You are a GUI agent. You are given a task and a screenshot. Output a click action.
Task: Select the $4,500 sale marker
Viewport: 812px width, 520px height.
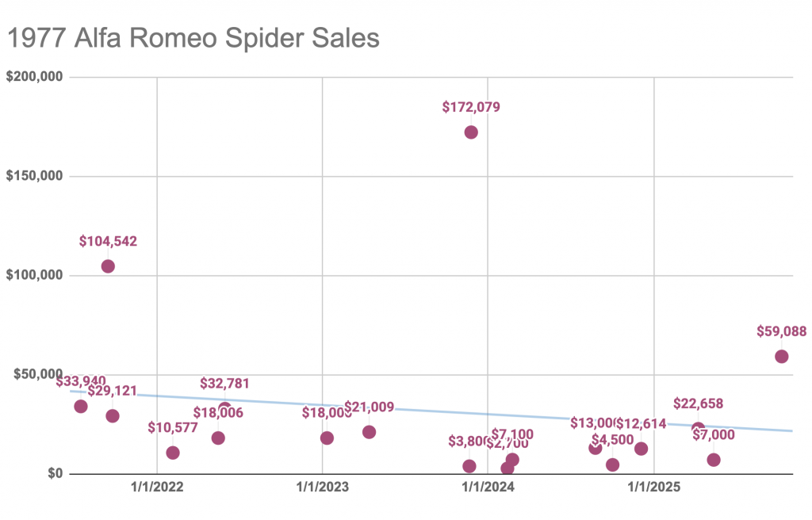612,465
